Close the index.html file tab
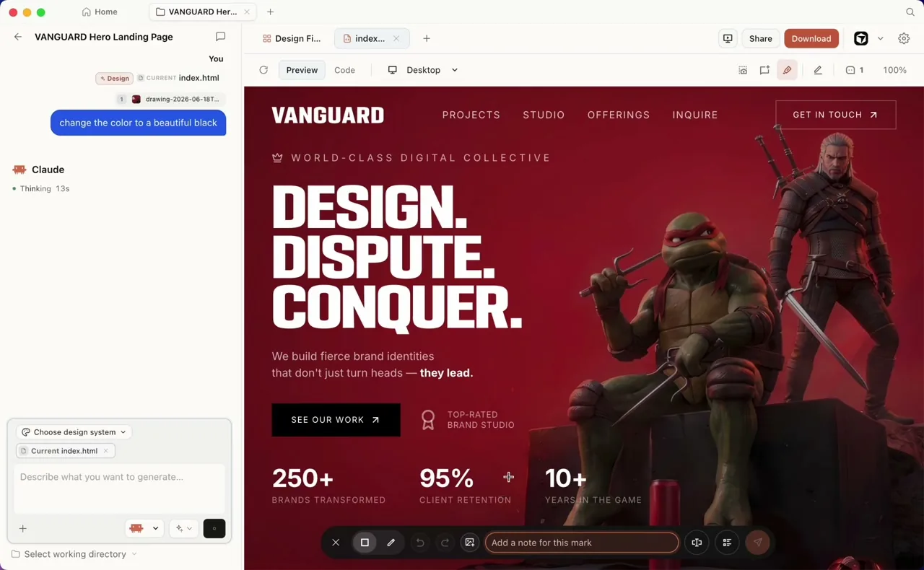The image size is (924, 570). pos(396,38)
